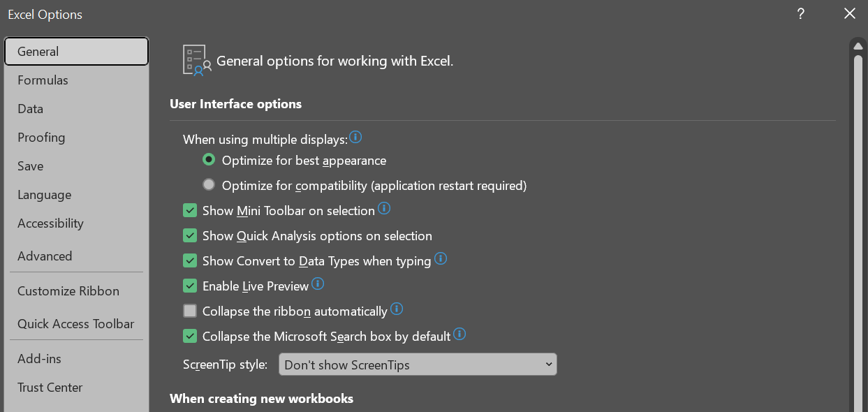Go to Trust Center settings
This screenshot has width=868, height=412.
pos(50,388)
